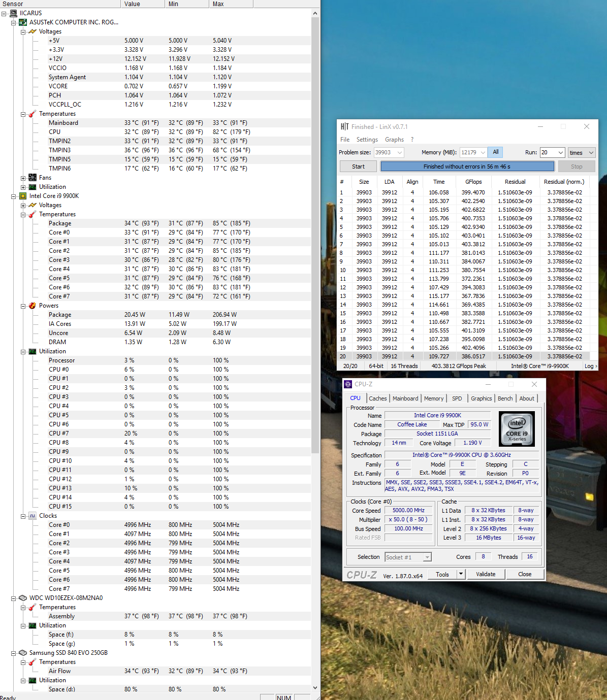Switch to the Graphics tab in CPU-Z
Image resolution: width=607 pixels, height=700 pixels.
click(x=482, y=398)
